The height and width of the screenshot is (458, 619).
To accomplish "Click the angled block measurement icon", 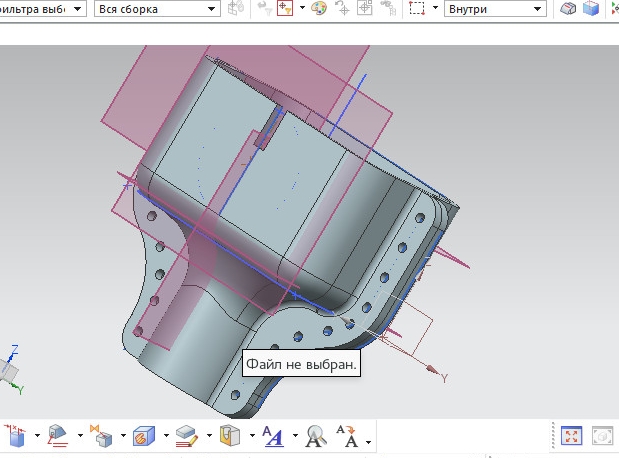I will click(x=59, y=435).
